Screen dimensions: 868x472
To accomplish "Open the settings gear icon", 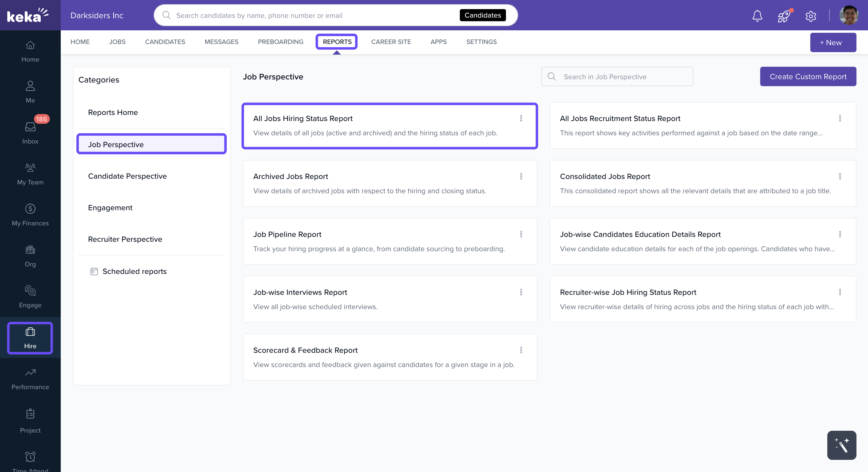I will point(811,15).
